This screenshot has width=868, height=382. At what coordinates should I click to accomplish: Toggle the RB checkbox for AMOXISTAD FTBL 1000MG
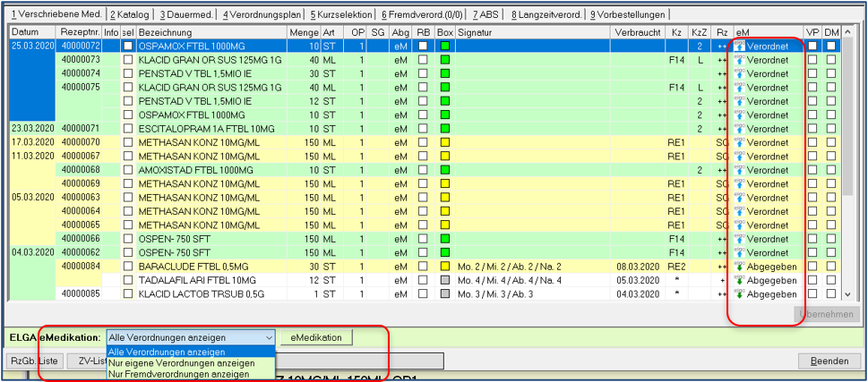pyautogui.click(x=423, y=170)
